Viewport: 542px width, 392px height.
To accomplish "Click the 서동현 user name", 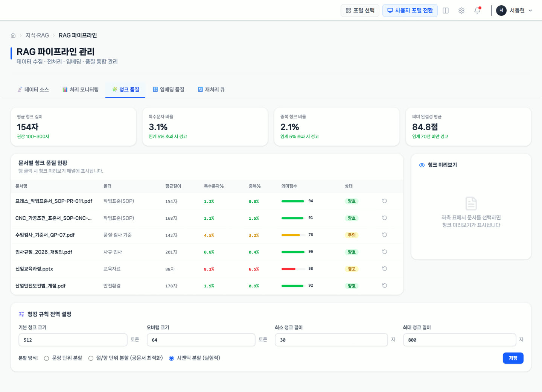I will pyautogui.click(x=517, y=11).
